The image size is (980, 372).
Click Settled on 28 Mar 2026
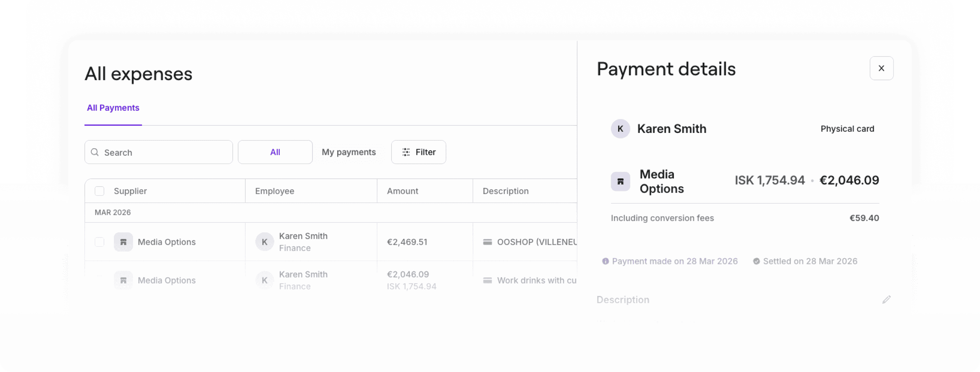[x=810, y=261]
